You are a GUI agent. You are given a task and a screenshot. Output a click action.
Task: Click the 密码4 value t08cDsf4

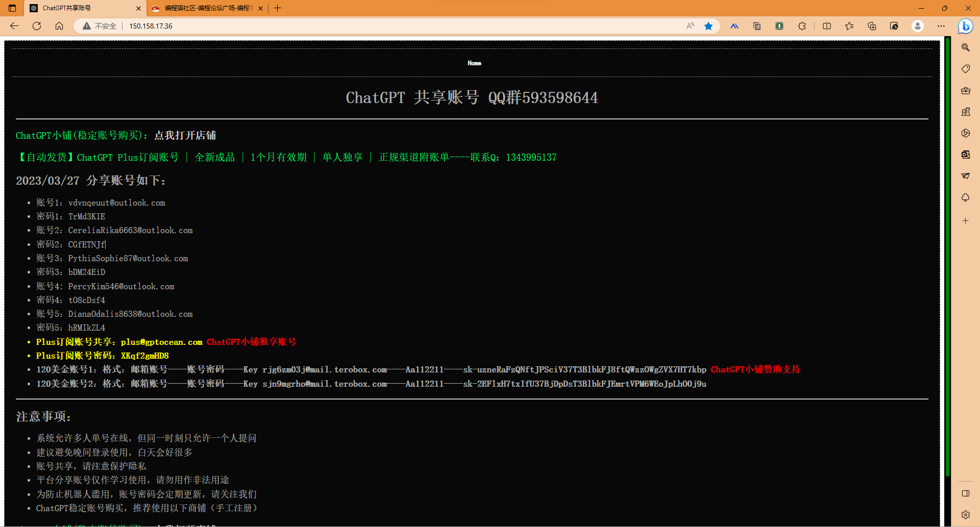click(87, 300)
